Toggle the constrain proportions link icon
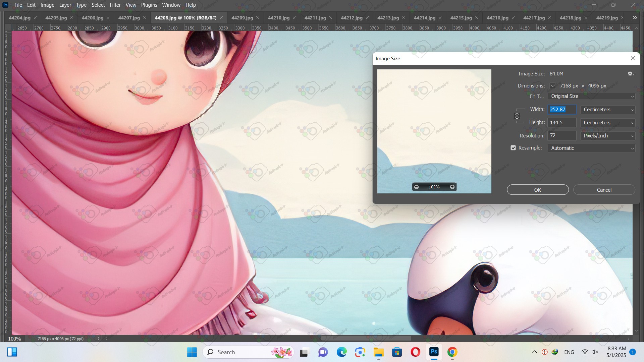The height and width of the screenshot is (362, 644). point(517,116)
